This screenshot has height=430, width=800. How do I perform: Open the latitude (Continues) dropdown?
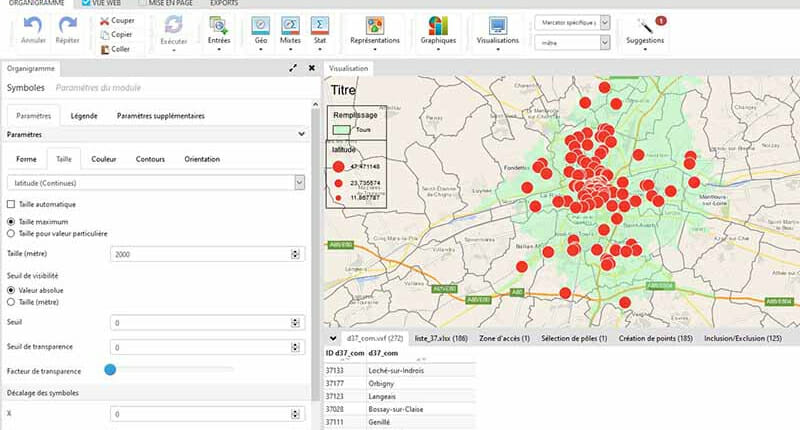click(x=299, y=182)
